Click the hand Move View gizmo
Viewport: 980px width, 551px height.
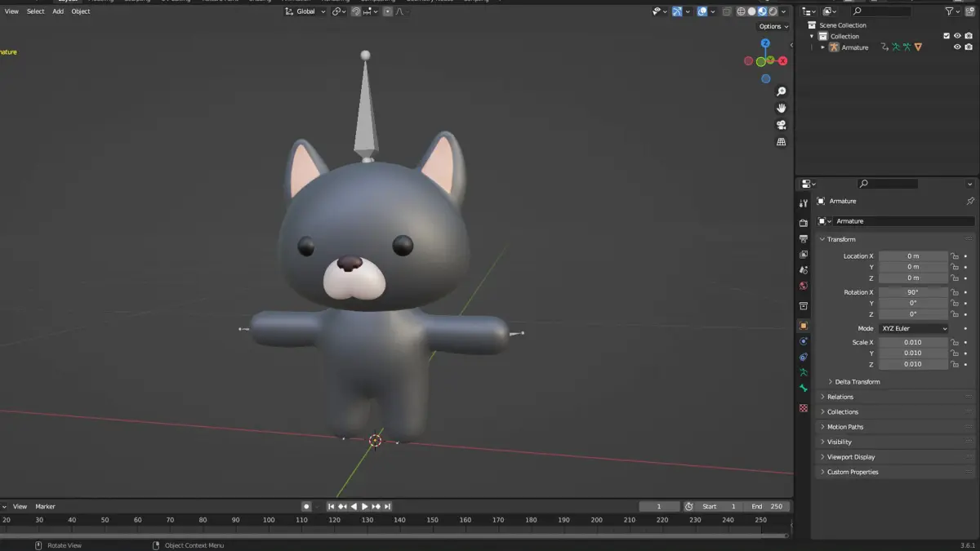(x=781, y=108)
